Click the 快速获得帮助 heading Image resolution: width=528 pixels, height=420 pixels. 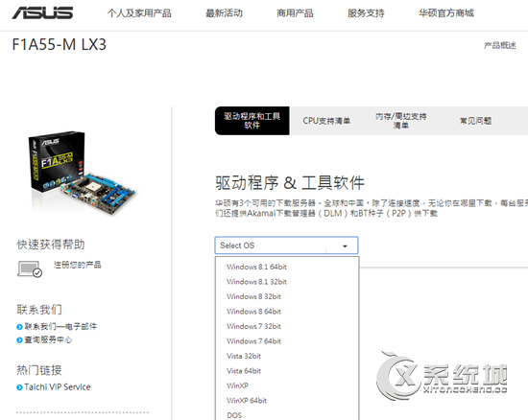51,245
